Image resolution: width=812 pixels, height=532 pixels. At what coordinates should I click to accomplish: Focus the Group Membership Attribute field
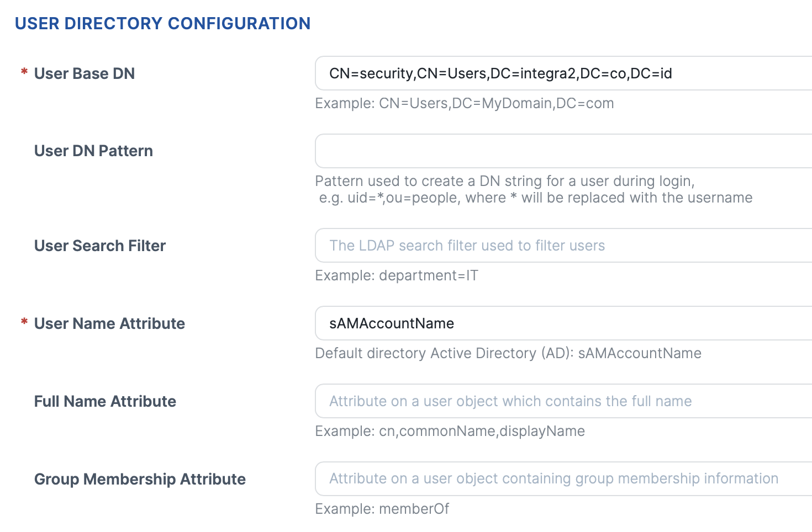pyautogui.click(x=563, y=479)
